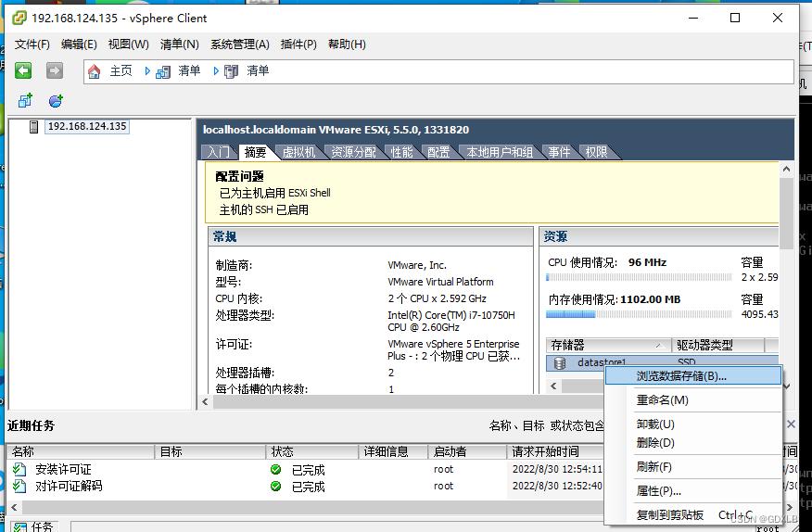Select the host server icon for 192.168.124.135
This screenshot has height=532, width=812.
click(x=34, y=127)
